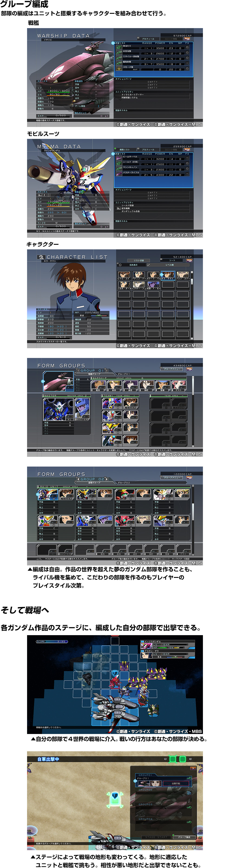The height and width of the screenshot is (868, 230).
Task: Click the イージスガンダム status panel
Action: 167,645
